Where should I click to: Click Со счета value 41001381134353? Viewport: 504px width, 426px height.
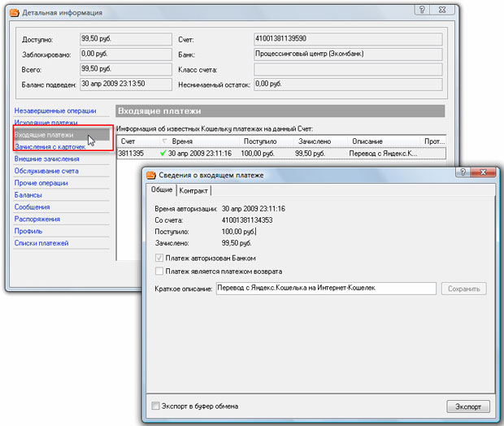tap(247, 220)
